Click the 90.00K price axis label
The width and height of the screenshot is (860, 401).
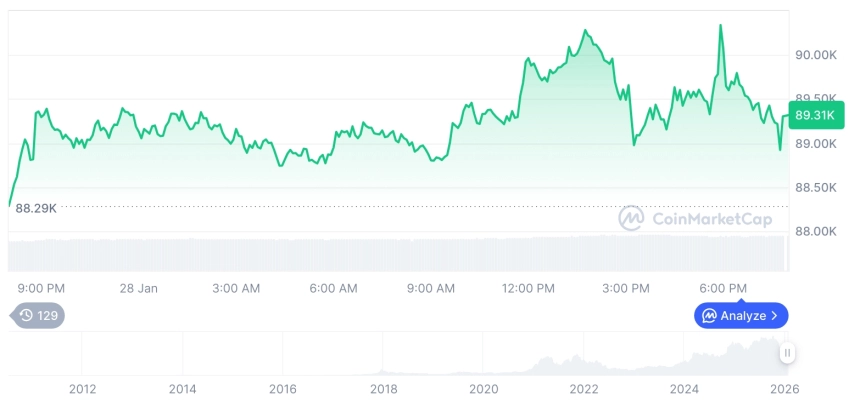tap(815, 55)
